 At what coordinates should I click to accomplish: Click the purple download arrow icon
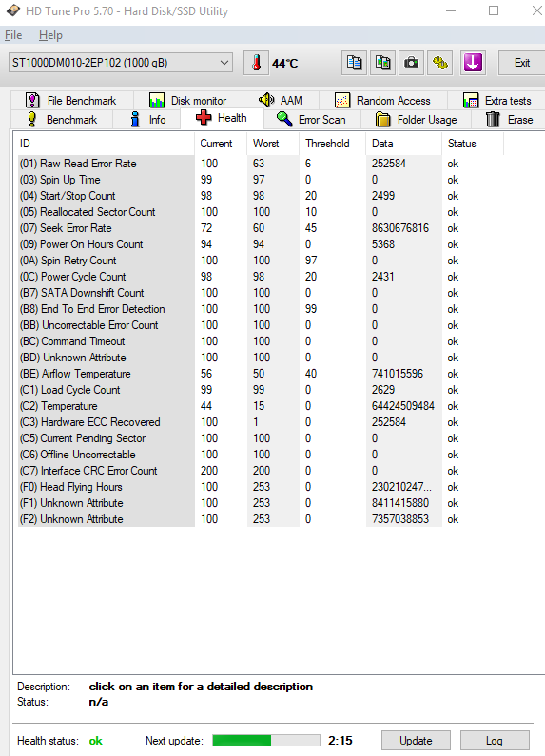coord(473,63)
